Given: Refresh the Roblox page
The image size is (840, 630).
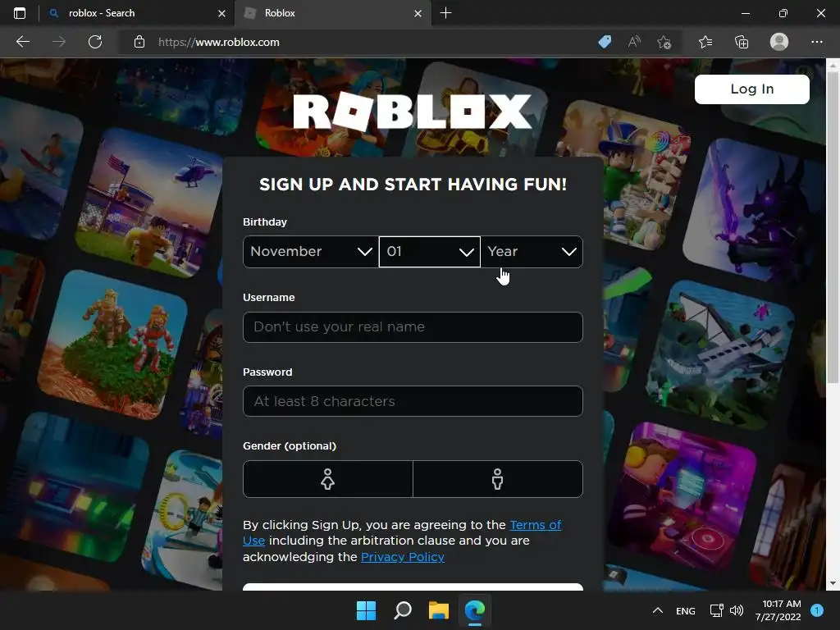Looking at the screenshot, I should (95, 42).
